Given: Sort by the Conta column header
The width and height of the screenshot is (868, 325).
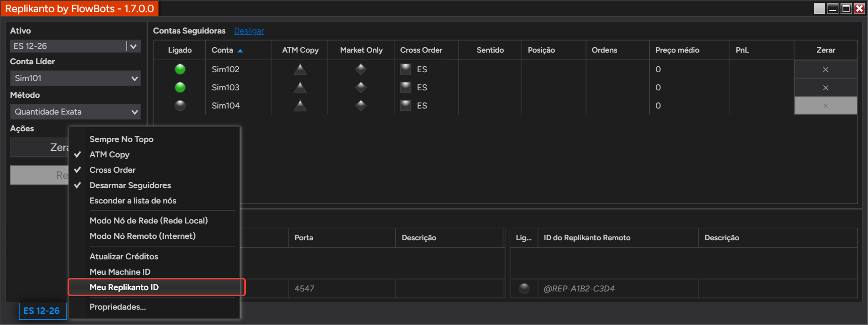Looking at the screenshot, I should pyautogui.click(x=238, y=50).
